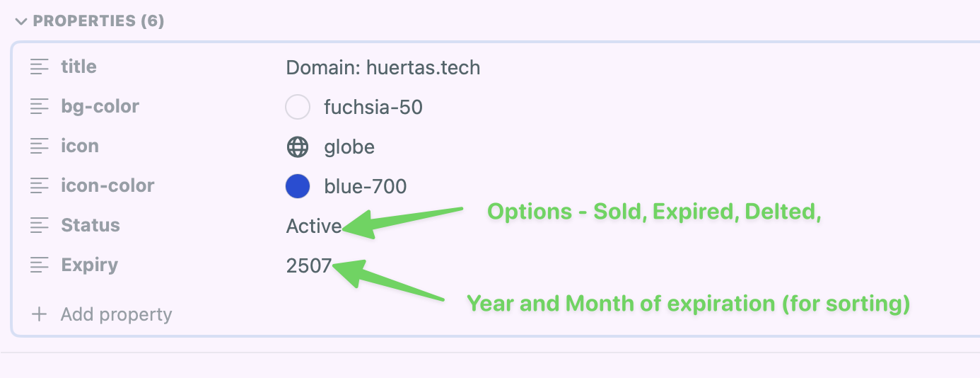Select the Expiry property name

click(89, 265)
